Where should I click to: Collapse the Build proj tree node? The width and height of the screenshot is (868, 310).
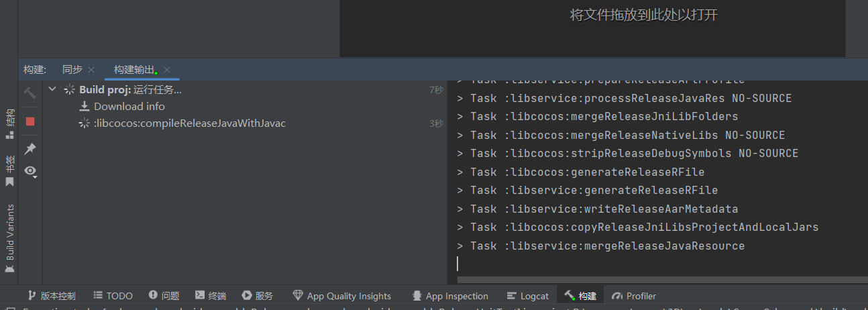pos(52,89)
